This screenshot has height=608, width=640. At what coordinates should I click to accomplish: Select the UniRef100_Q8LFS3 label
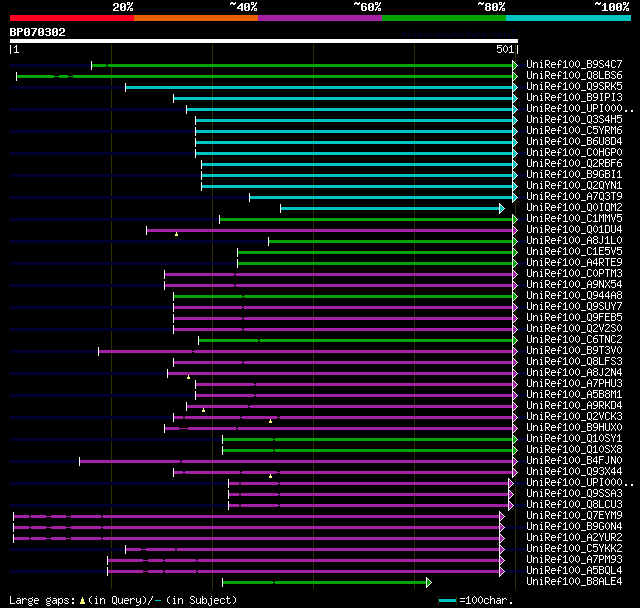click(x=574, y=362)
